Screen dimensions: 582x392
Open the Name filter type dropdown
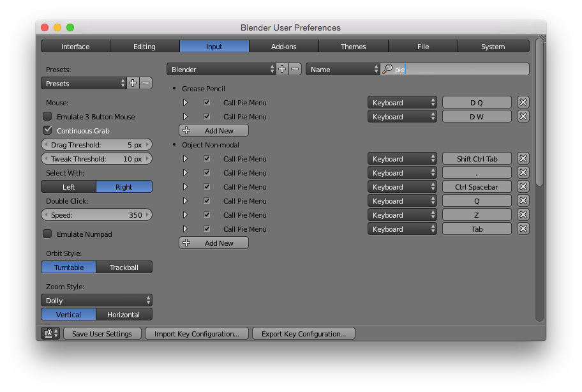[x=343, y=69]
